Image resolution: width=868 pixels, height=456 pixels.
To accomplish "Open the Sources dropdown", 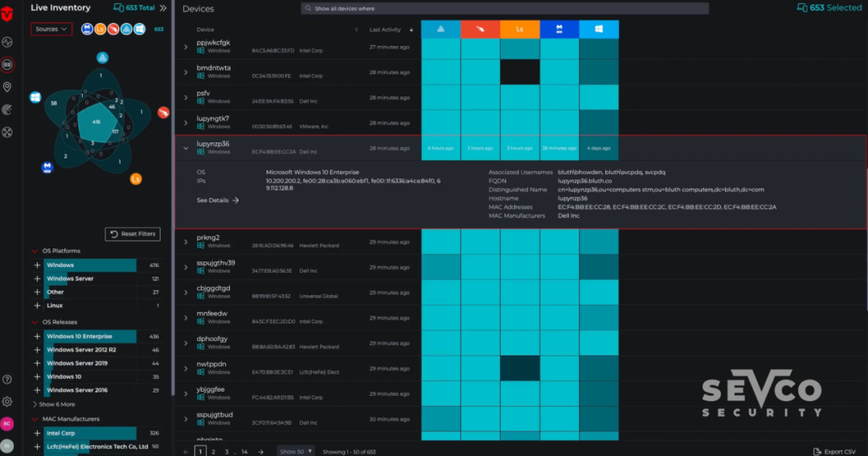I will coord(51,29).
